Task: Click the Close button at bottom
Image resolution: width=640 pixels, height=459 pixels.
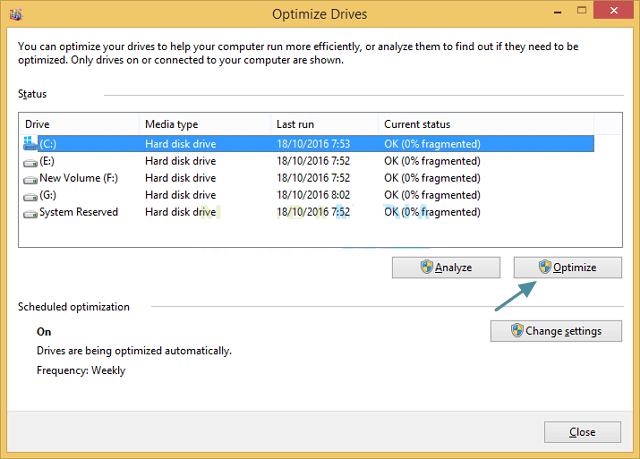Action: (582, 432)
